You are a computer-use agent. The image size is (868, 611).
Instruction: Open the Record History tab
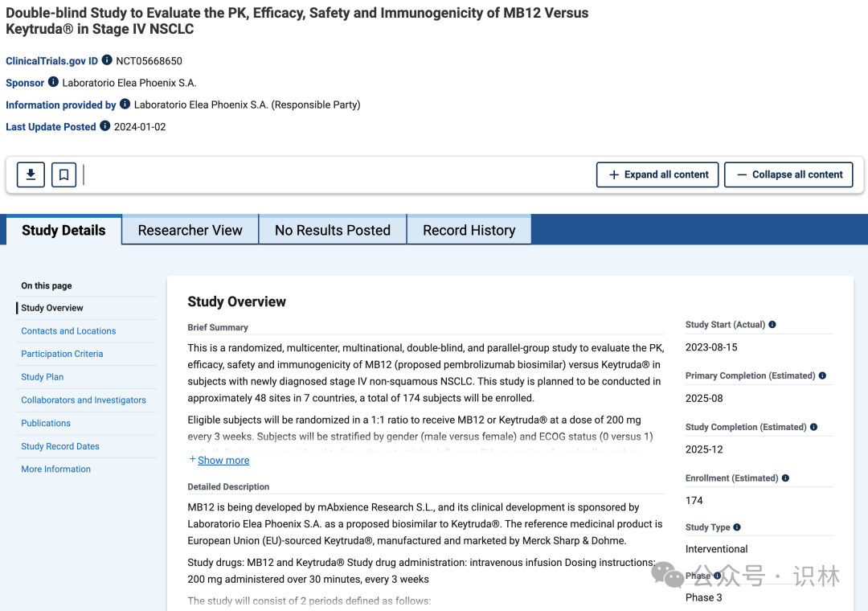[469, 230]
